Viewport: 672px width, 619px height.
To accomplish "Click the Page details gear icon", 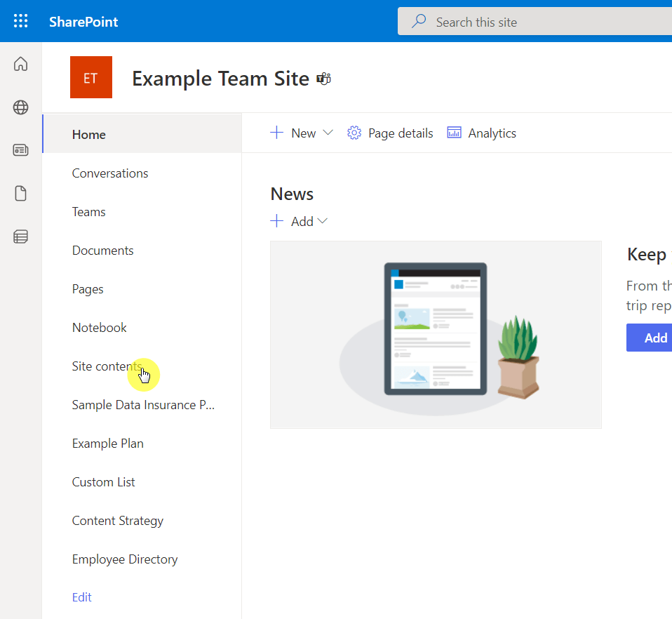I will point(354,133).
